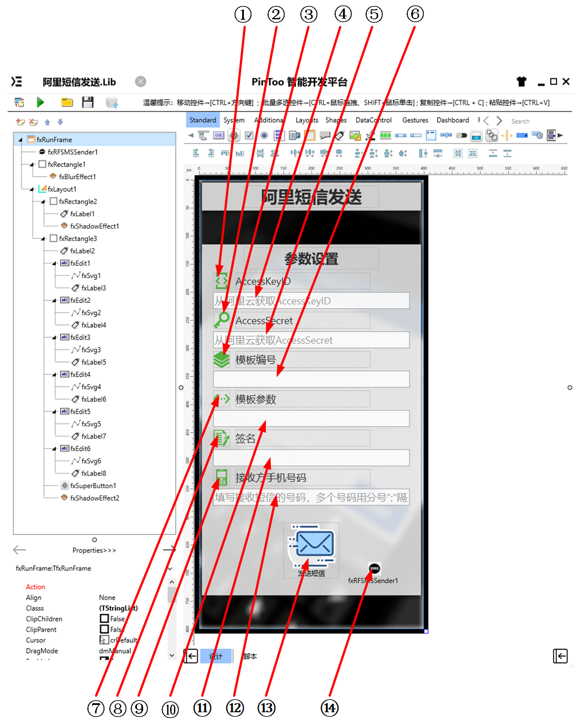Move selected node down with down arrow
579x728 pixels.
pos(60,122)
